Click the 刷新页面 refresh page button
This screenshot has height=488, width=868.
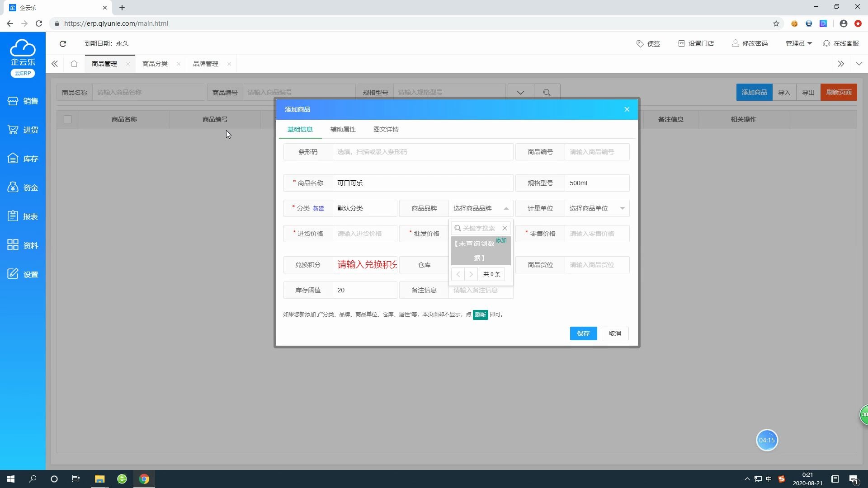[x=839, y=92]
